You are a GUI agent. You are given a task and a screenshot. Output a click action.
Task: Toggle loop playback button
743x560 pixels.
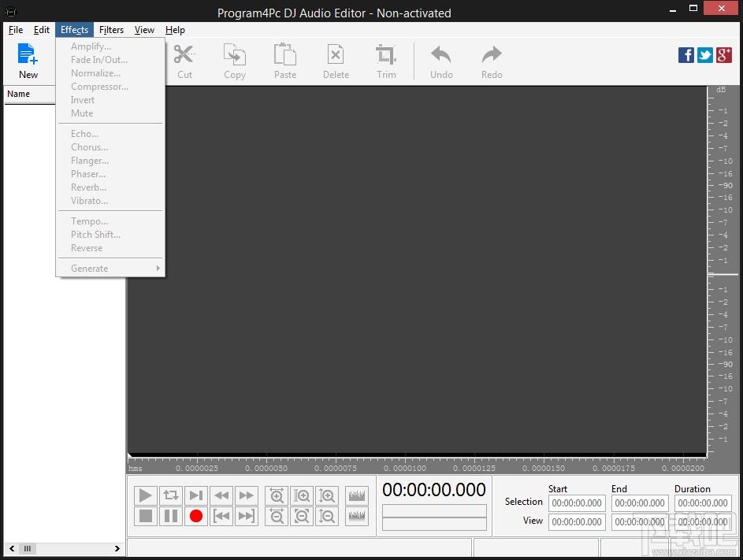171,495
